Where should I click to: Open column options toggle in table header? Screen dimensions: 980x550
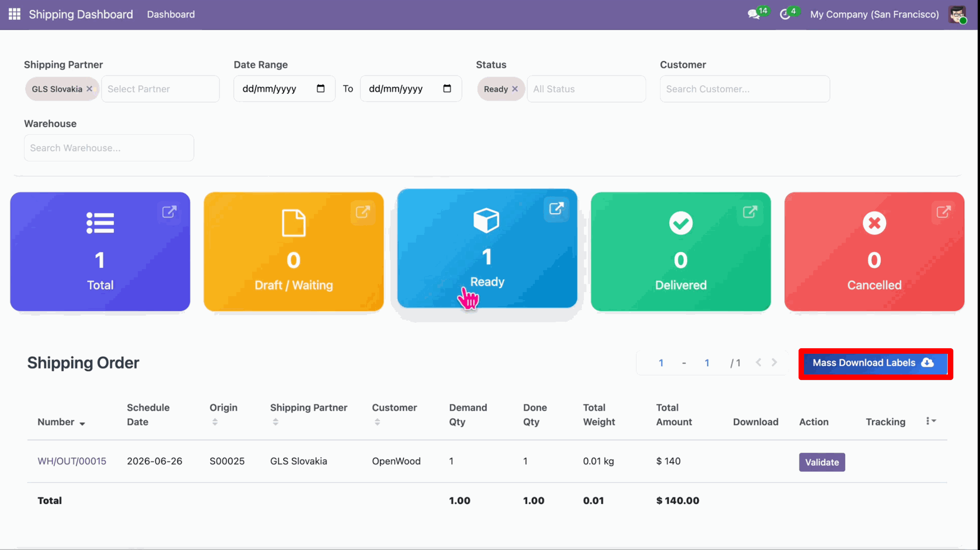(931, 421)
